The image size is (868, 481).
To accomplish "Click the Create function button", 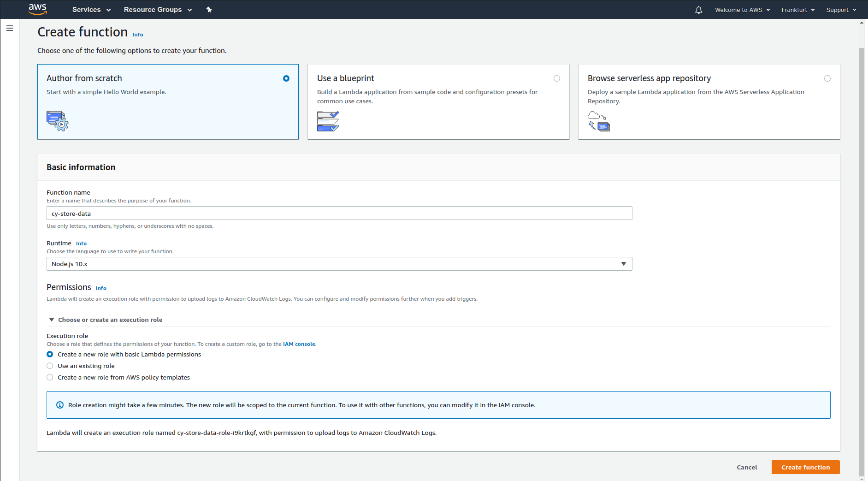I will (805, 467).
